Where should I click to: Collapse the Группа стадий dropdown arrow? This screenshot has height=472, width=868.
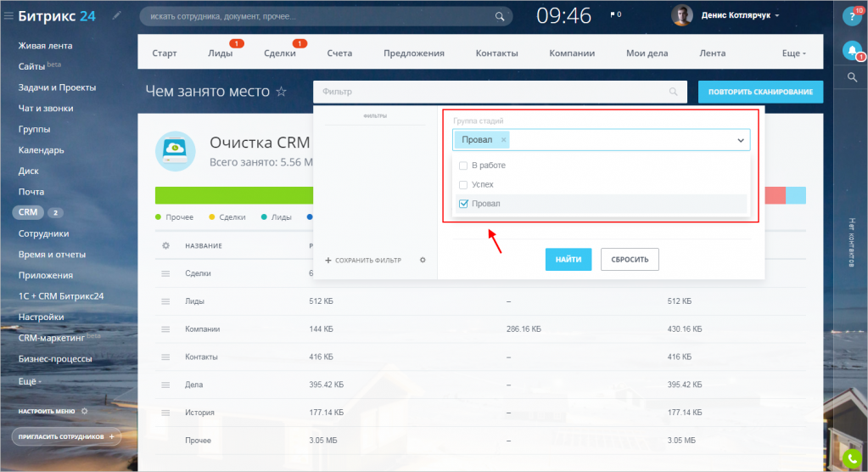pos(740,140)
